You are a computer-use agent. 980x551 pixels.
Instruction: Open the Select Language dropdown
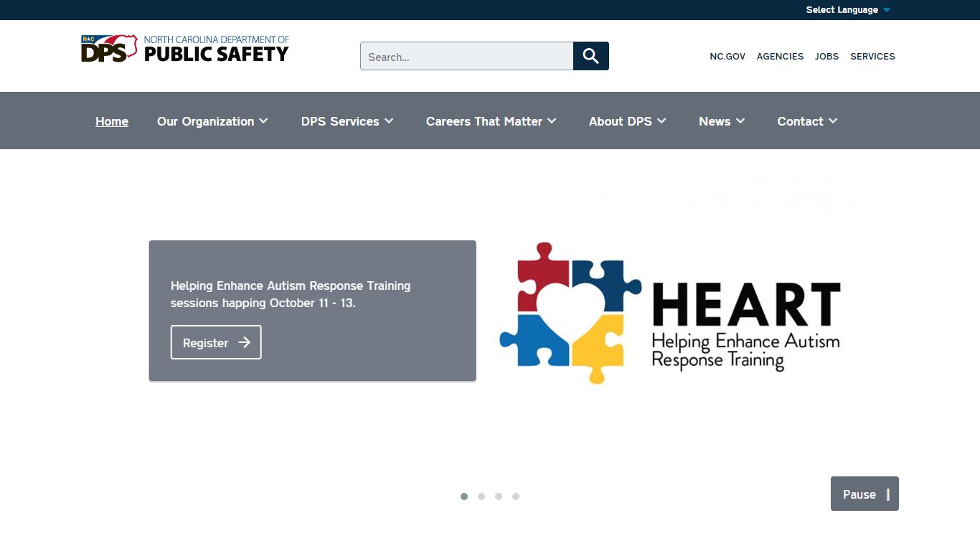pyautogui.click(x=848, y=10)
